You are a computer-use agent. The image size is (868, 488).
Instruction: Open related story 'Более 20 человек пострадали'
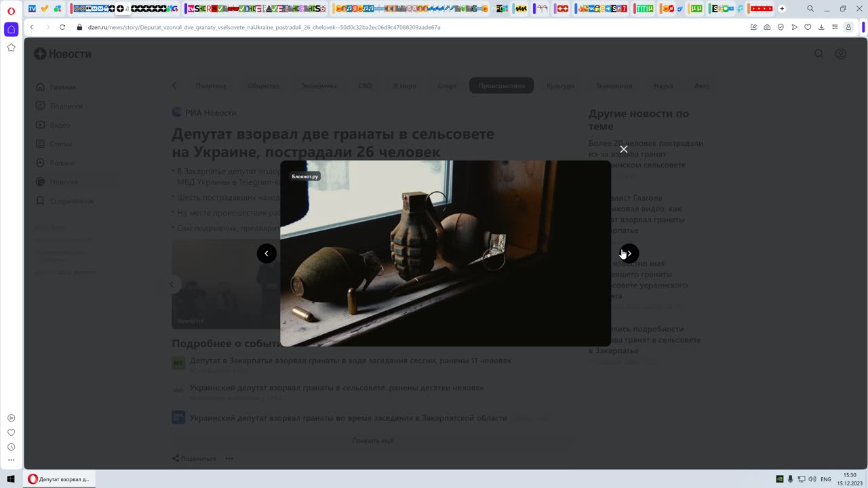(x=646, y=154)
